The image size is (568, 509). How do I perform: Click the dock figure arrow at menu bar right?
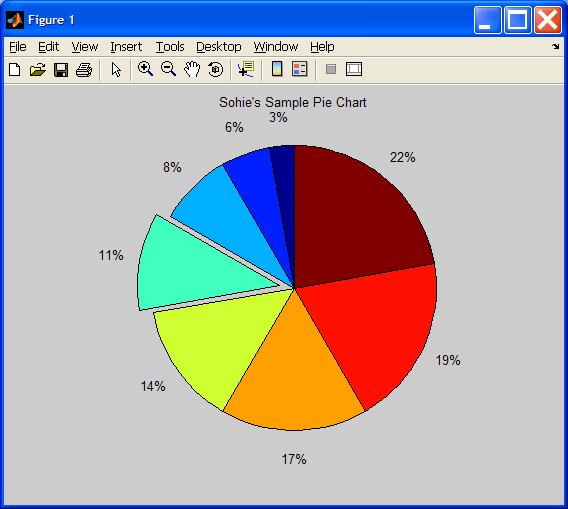[x=556, y=46]
